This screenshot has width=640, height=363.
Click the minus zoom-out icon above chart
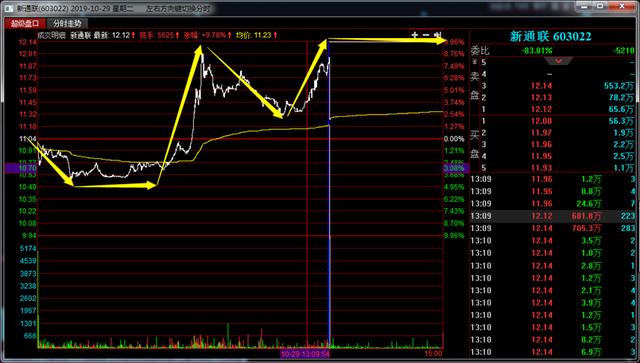point(426,35)
